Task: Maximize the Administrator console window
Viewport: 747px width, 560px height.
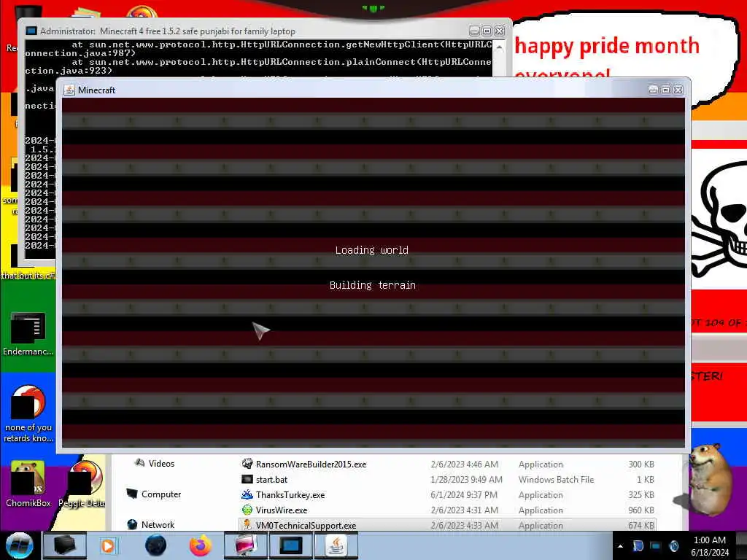Action: (487, 31)
